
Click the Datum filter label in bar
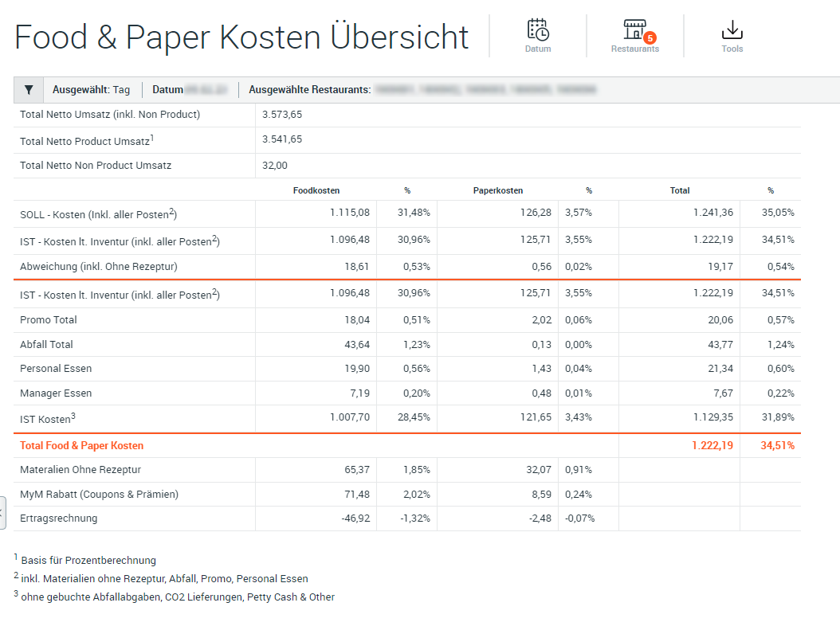point(167,90)
